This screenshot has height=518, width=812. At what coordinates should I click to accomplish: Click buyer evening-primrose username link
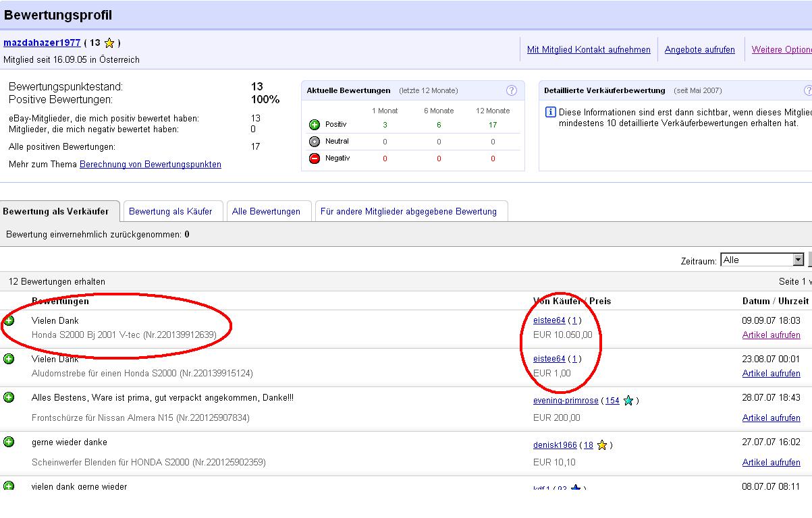(x=566, y=401)
